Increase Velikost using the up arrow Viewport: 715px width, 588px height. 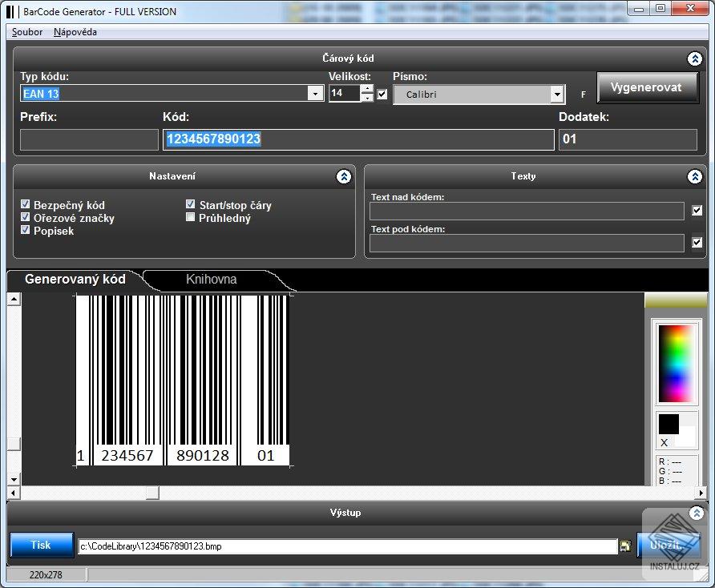point(367,89)
